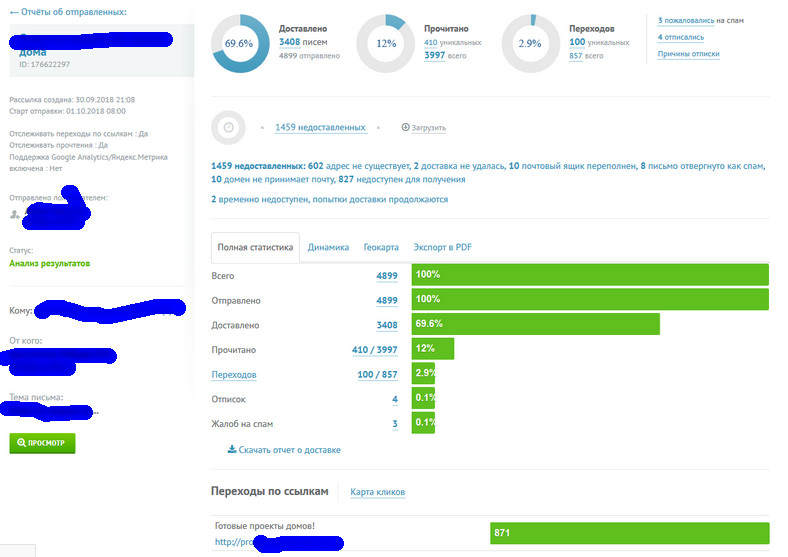Click the Анализ результатов status text
The height and width of the screenshot is (557, 788).
pos(50,263)
